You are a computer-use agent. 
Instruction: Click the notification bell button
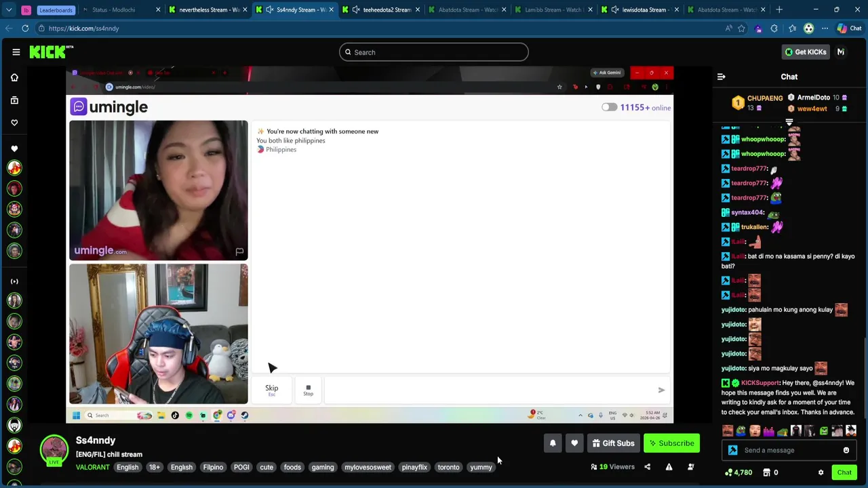click(x=553, y=443)
